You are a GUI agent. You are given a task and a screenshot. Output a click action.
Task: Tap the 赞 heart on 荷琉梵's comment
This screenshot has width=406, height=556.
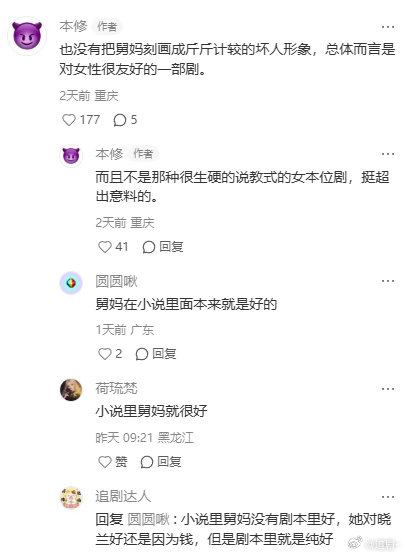pos(112,462)
